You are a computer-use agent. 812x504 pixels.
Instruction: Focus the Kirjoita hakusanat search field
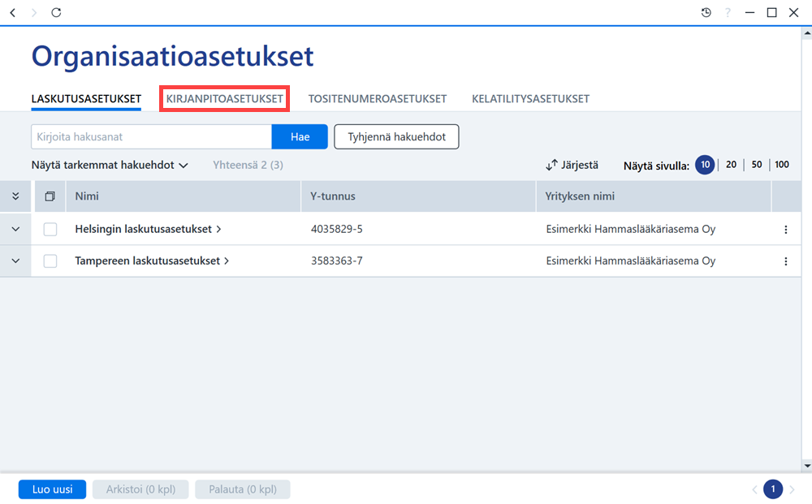pyautogui.click(x=151, y=136)
